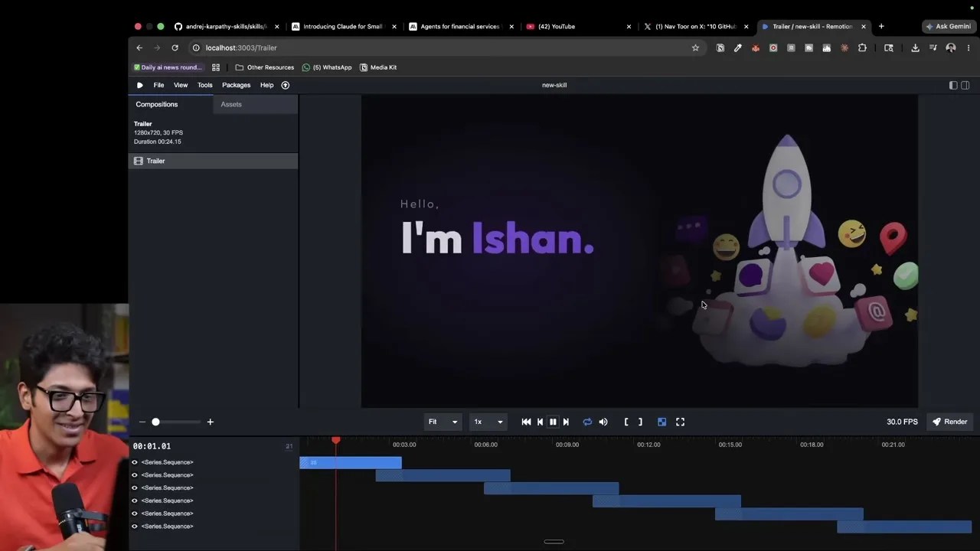The height and width of the screenshot is (551, 980).
Task: Go back in browser history
Action: pyautogui.click(x=139, y=47)
